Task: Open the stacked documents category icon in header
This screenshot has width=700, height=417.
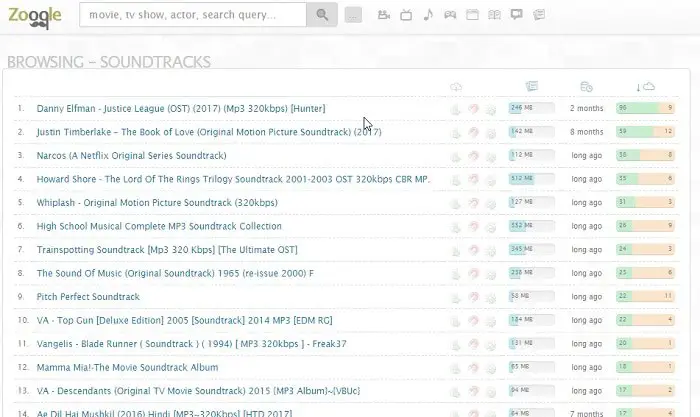Action: tap(539, 15)
